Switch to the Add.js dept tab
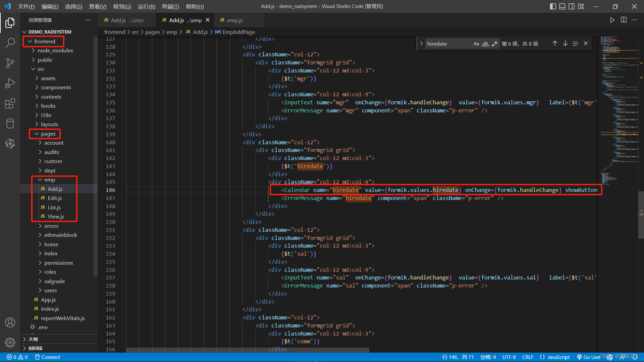This screenshot has width=644, height=362. click(127, 20)
